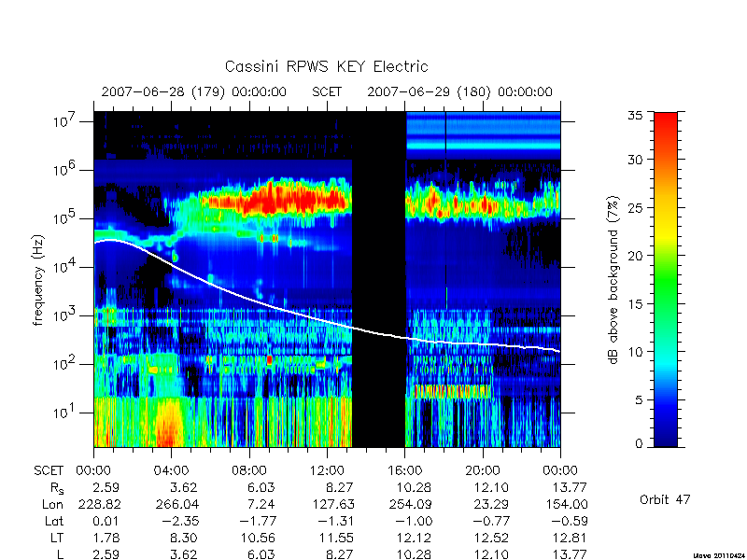The height and width of the screenshot is (560, 747).
Task: Click the Lat row label
Action: (54, 522)
